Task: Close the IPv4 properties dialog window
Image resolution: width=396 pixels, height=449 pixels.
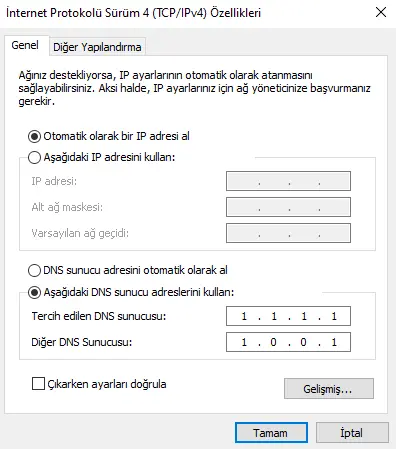Action: (381, 13)
